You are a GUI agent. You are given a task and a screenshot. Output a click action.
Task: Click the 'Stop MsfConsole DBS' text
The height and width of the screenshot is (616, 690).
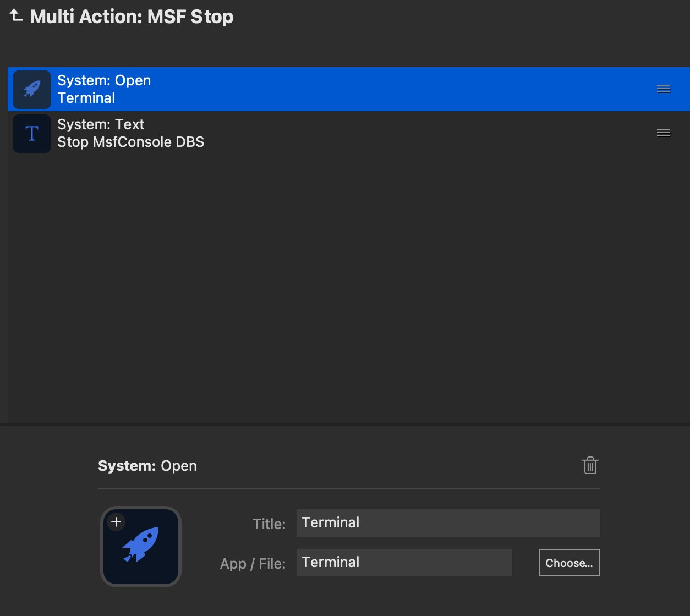click(130, 142)
